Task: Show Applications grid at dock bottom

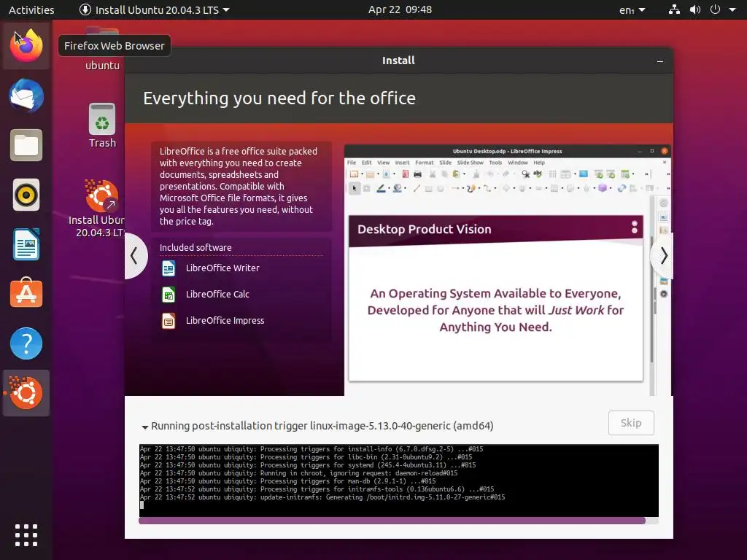Action: click(x=26, y=535)
